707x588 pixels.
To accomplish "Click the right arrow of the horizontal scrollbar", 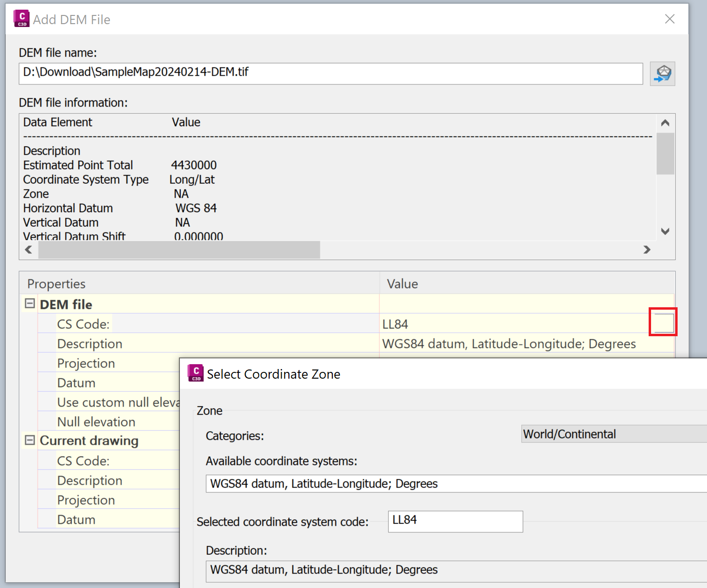I will pos(647,249).
